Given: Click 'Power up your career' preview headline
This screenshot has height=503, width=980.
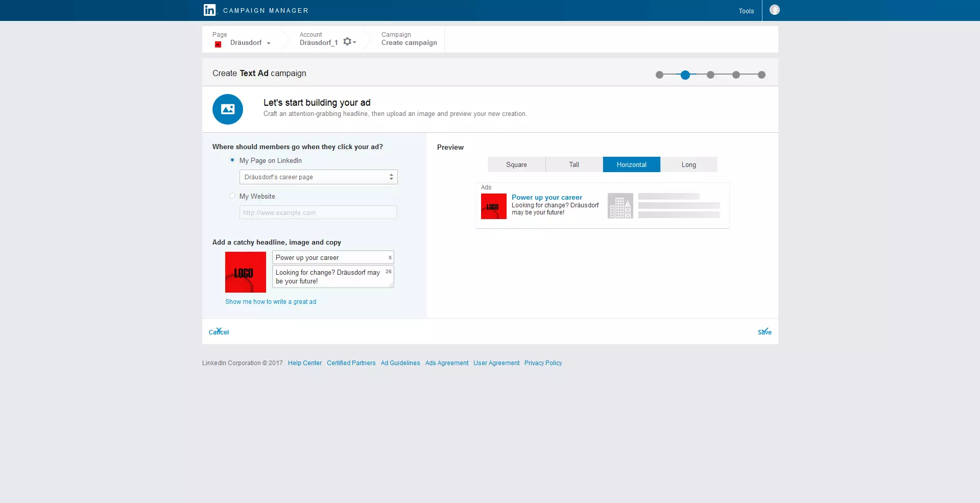Looking at the screenshot, I should [547, 197].
